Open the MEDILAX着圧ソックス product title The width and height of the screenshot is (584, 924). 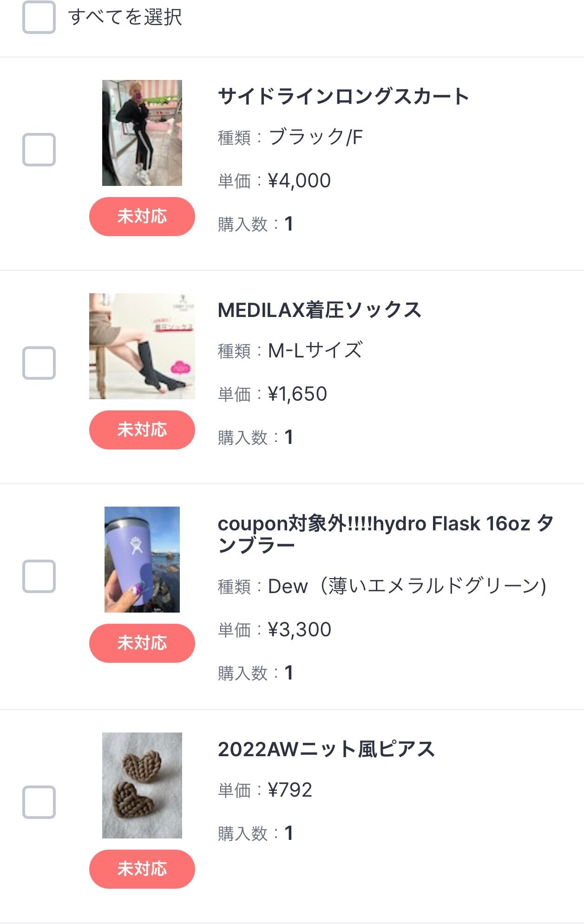(319, 310)
